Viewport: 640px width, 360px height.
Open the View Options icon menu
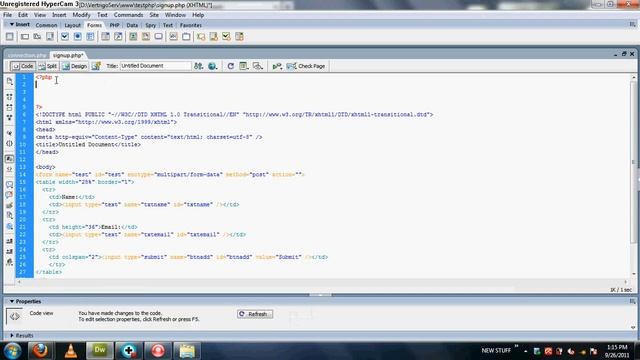click(x=244, y=66)
